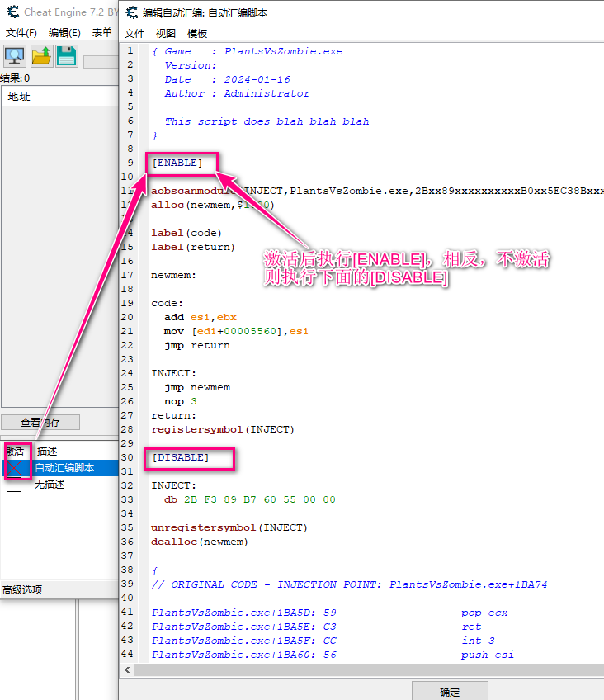Click the save floppy disk icon

pyautogui.click(x=67, y=56)
